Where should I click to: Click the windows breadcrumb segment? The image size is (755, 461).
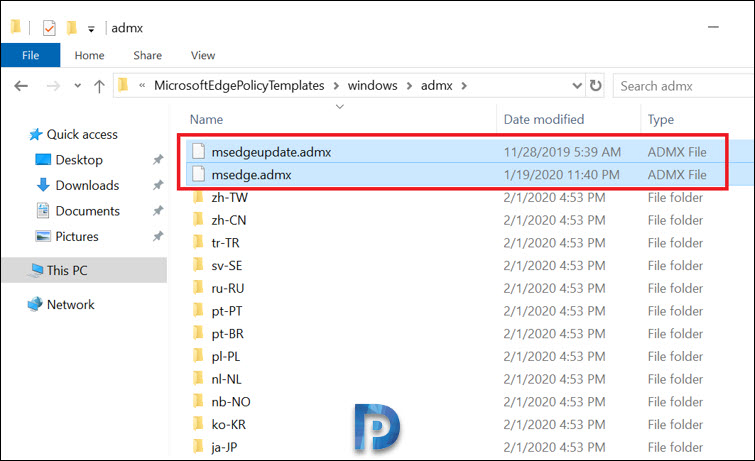(372, 86)
